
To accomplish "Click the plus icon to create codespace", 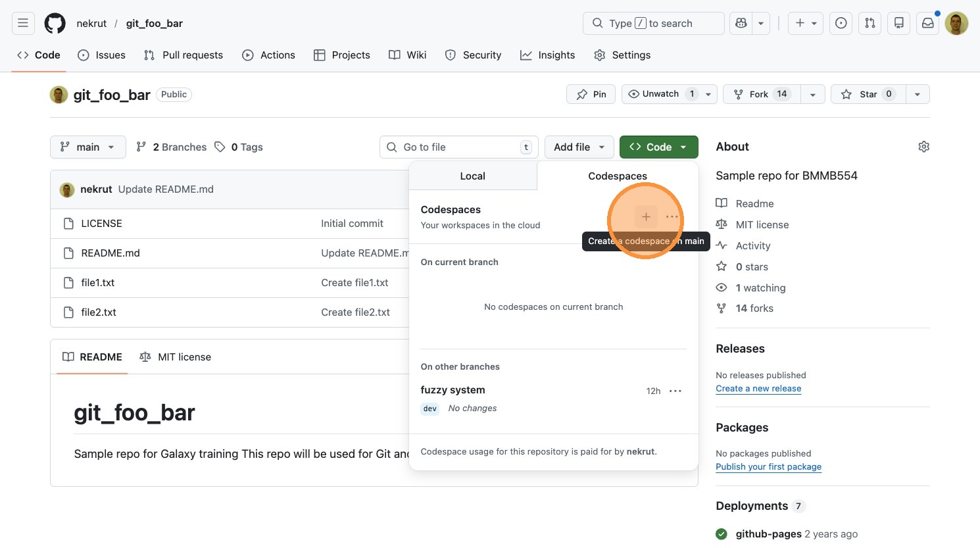I will pos(646,216).
